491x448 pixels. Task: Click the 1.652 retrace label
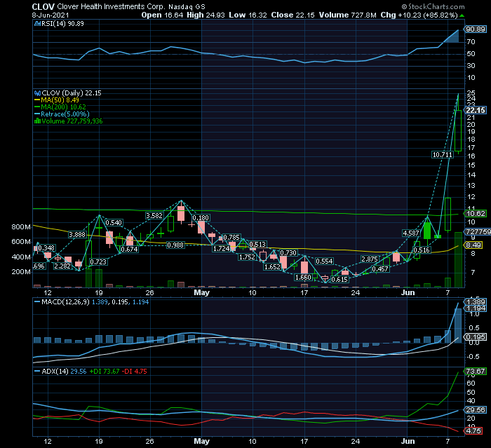pos(272,266)
